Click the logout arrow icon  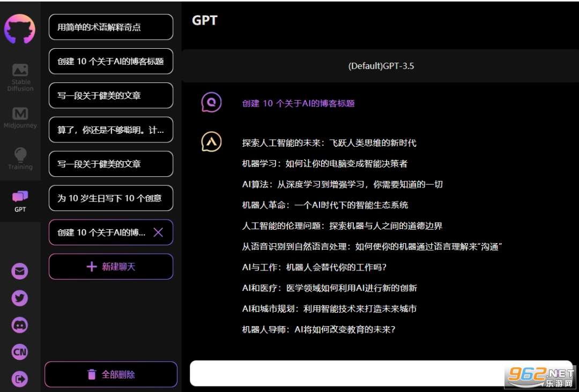click(20, 379)
